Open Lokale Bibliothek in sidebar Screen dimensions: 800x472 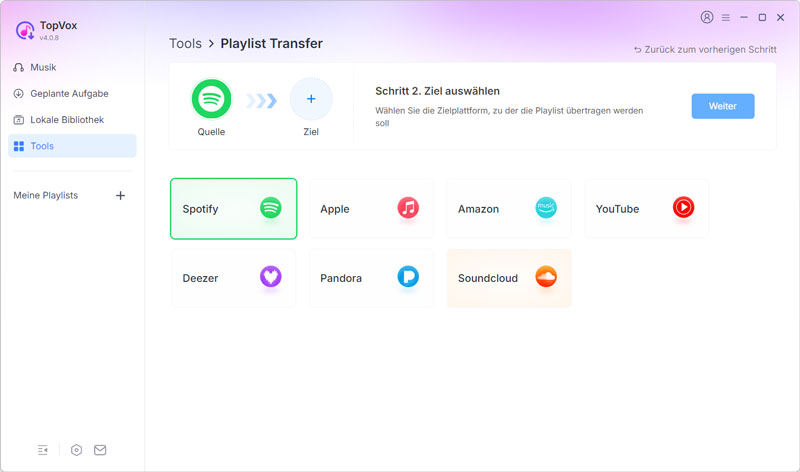click(72, 119)
